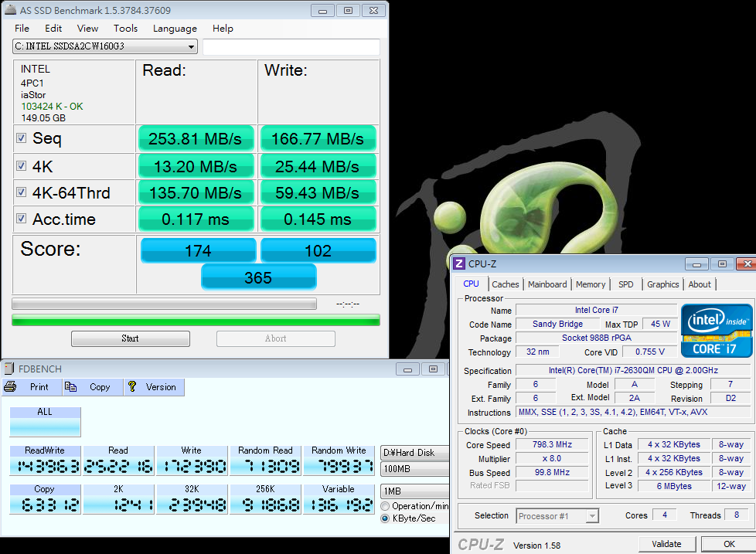Click the Seq write result 166.77 MB/s

[x=318, y=139]
